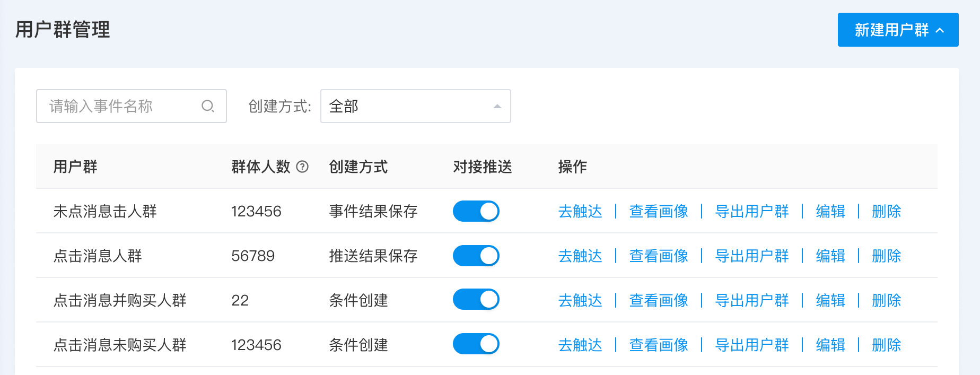Select the 点击消息人群 group name
Viewport: 980px width, 375px height.
coord(98,256)
